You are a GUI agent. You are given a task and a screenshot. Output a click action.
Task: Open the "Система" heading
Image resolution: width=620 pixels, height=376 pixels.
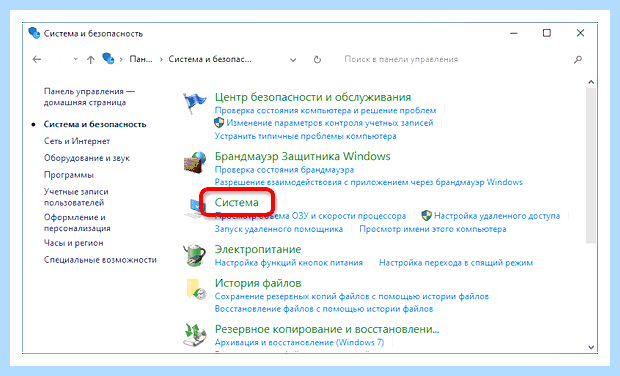(236, 202)
